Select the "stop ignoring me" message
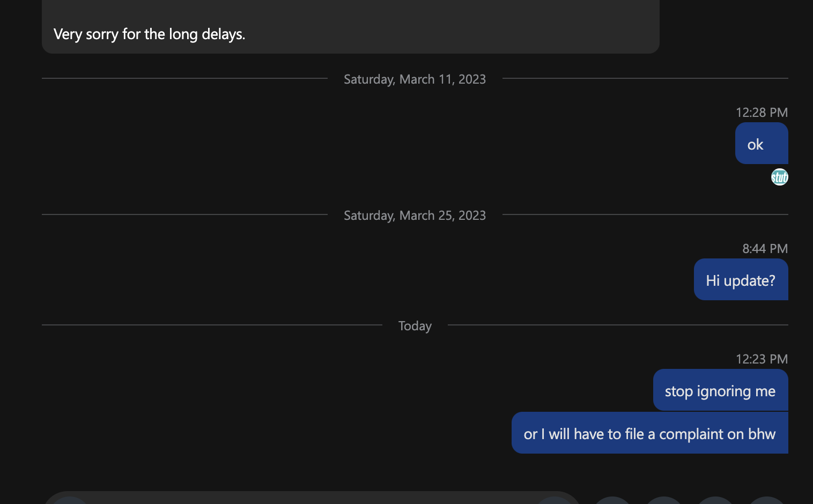This screenshot has height=504, width=813. (721, 390)
